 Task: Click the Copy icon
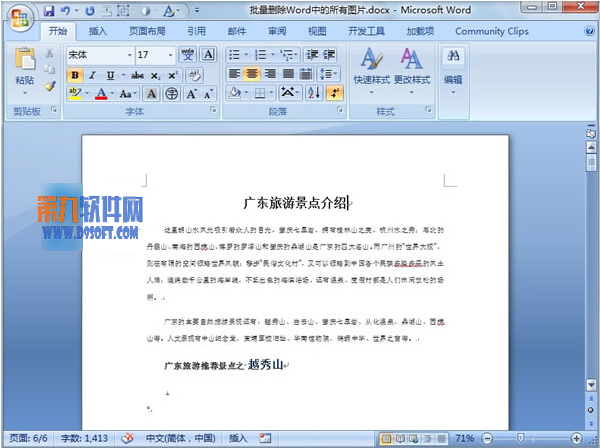[49, 69]
